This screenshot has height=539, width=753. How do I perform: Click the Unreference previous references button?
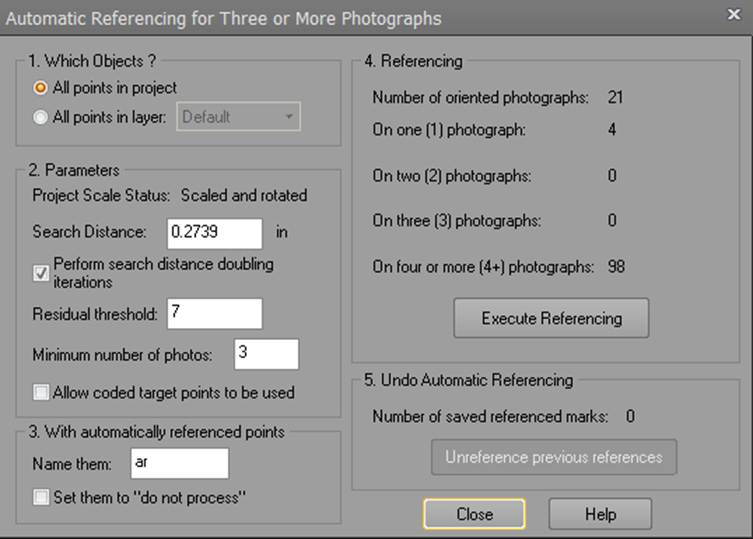553,457
